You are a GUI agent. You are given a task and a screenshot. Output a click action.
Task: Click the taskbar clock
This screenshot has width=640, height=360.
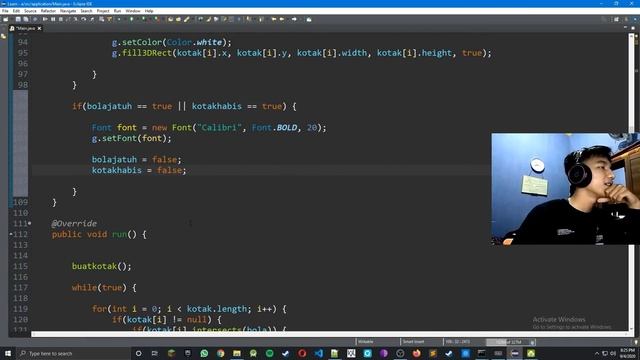(x=627, y=353)
